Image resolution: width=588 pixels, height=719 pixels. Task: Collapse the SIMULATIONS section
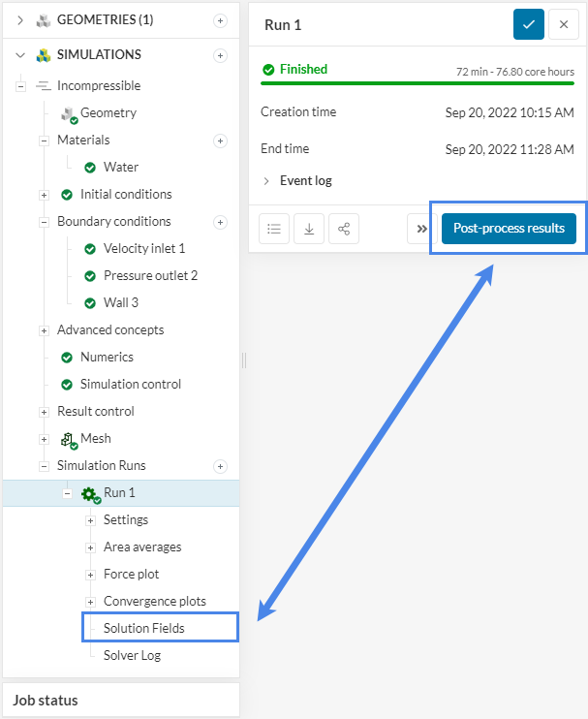pos(20,55)
